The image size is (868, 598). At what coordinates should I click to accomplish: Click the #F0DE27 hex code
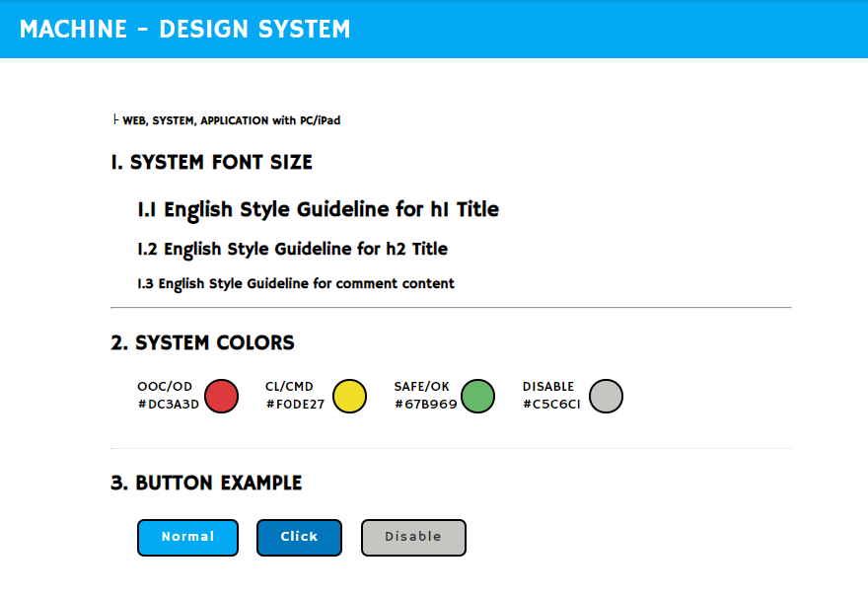click(x=295, y=405)
